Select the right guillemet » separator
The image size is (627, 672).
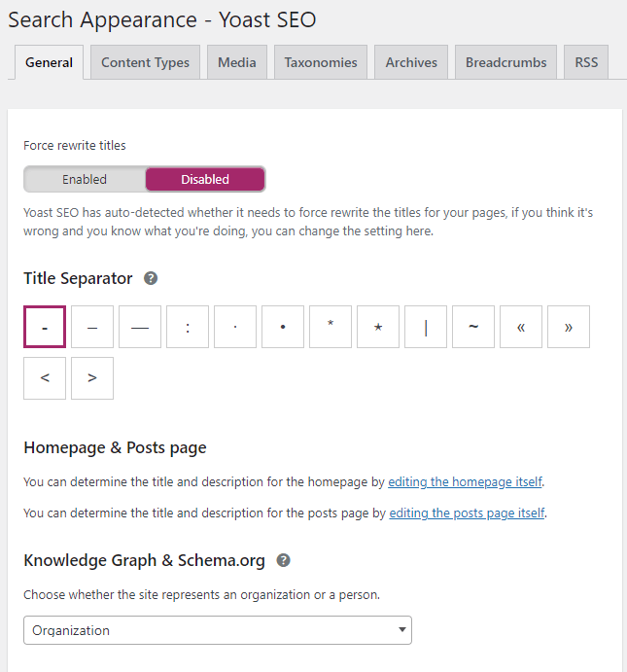click(569, 327)
